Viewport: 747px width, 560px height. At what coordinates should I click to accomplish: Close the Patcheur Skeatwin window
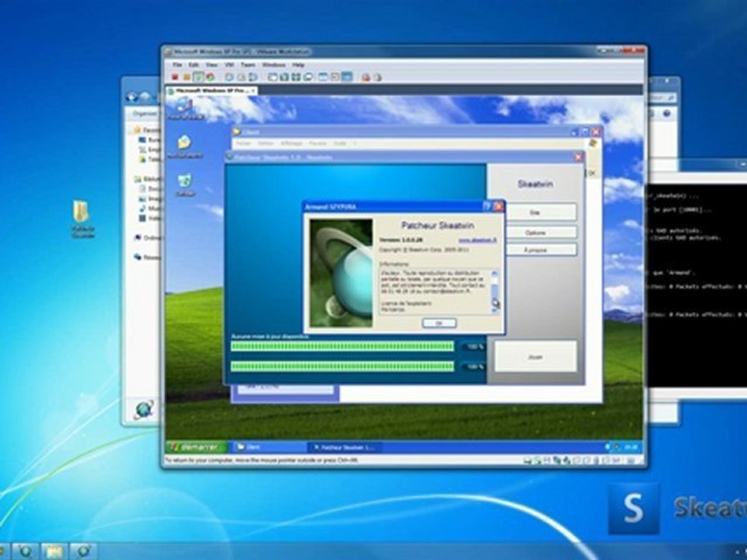tap(579, 156)
